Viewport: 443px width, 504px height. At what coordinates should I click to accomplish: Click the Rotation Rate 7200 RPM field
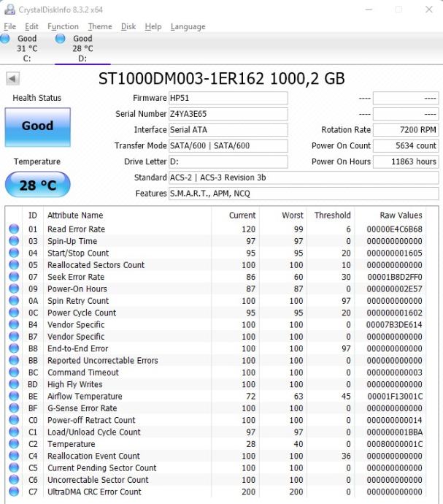pos(406,130)
